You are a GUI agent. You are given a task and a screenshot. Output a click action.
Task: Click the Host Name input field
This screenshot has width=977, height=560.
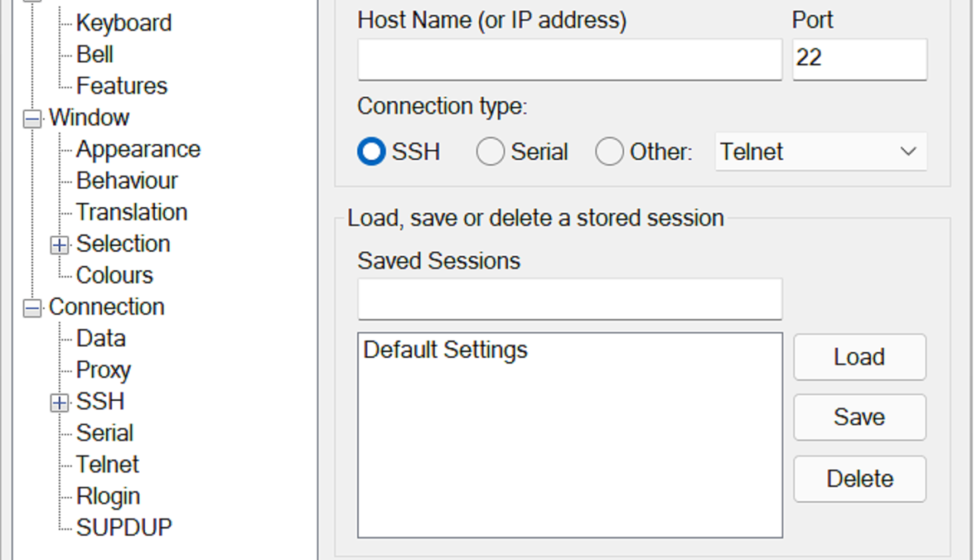569,60
